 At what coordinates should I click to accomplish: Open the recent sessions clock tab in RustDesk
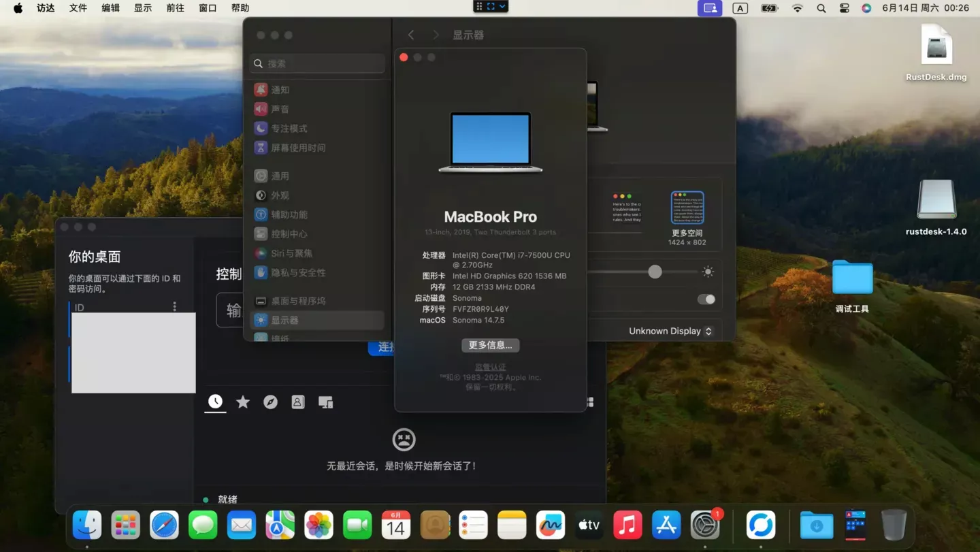tap(215, 402)
